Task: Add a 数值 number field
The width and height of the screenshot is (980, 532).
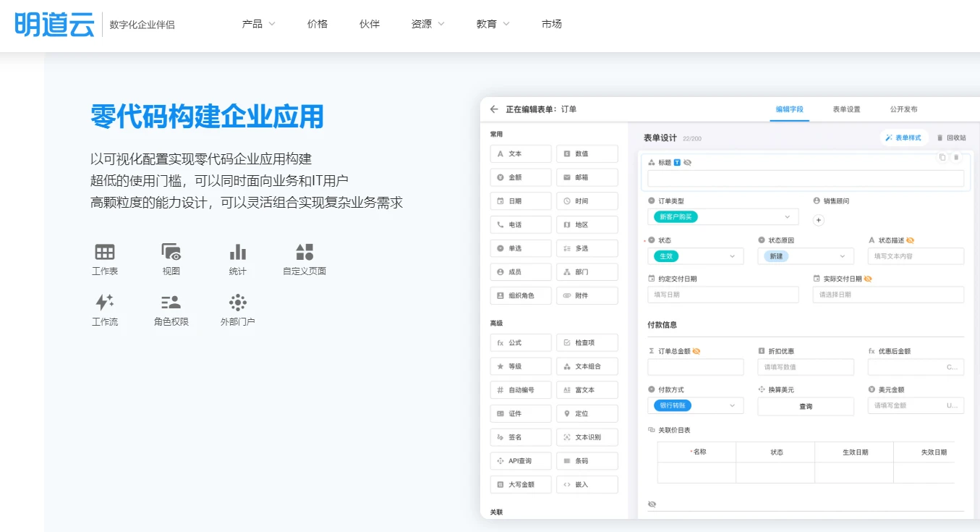Action: (587, 153)
